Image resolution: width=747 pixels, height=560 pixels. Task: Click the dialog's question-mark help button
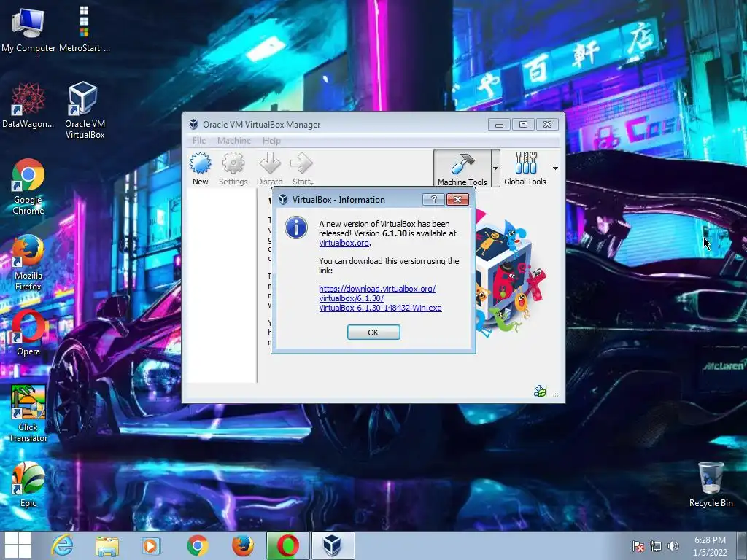point(433,200)
